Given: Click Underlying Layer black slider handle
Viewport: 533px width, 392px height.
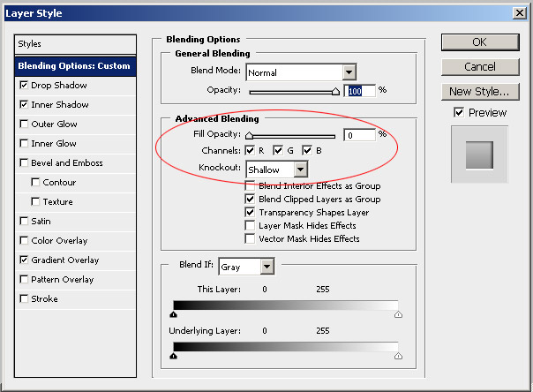Looking at the screenshot, I should click(x=173, y=356).
